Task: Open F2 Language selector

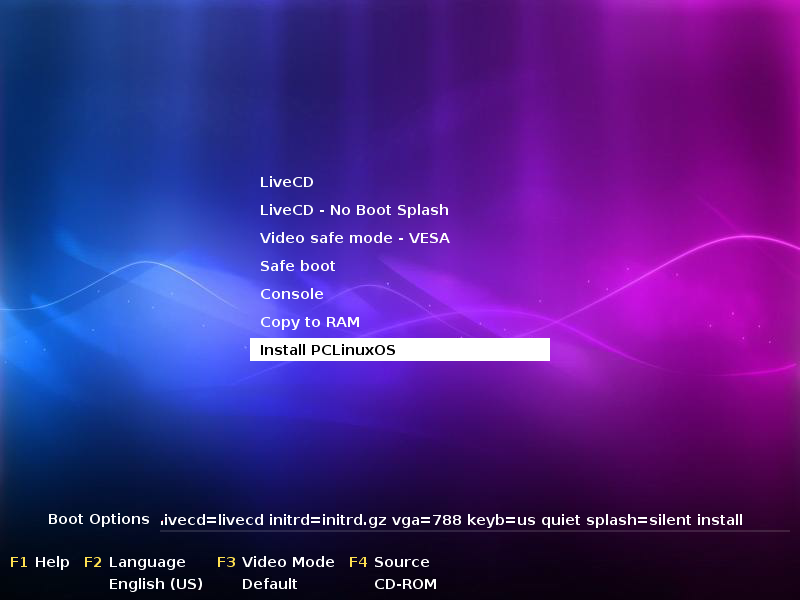Action: 135,562
